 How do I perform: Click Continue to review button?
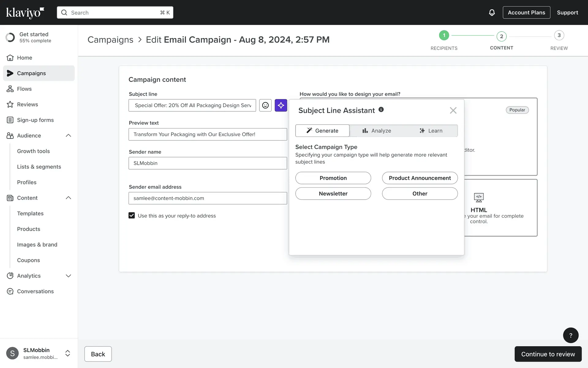548,354
